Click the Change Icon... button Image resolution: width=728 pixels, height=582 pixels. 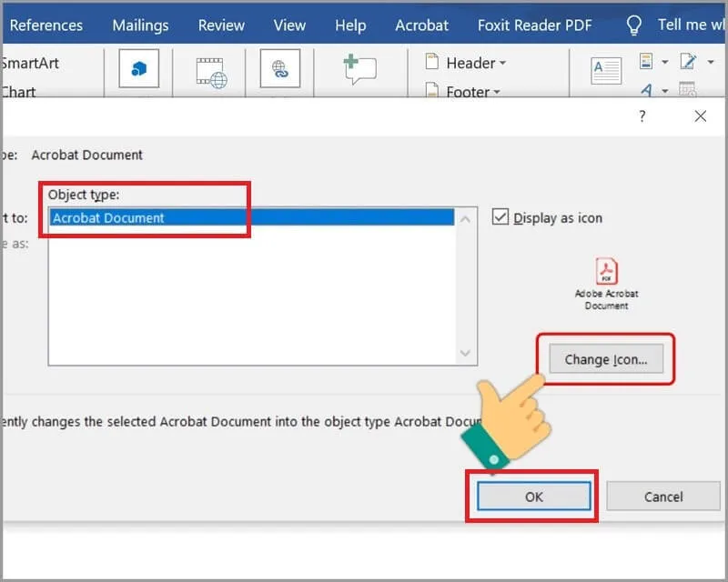click(x=606, y=359)
